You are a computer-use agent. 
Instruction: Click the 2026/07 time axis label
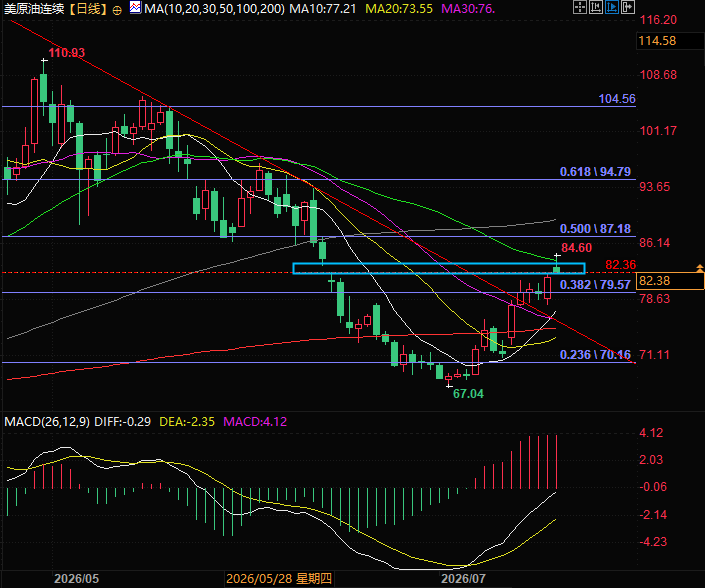click(x=463, y=579)
